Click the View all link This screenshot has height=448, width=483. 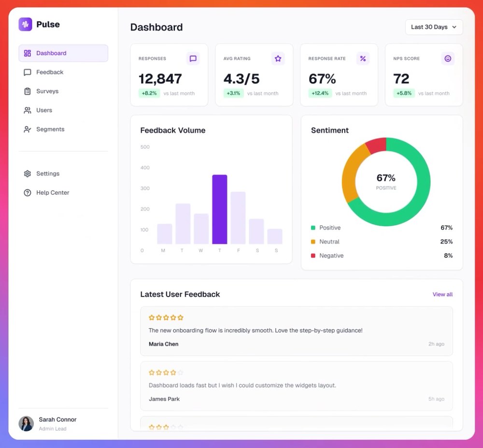click(442, 294)
